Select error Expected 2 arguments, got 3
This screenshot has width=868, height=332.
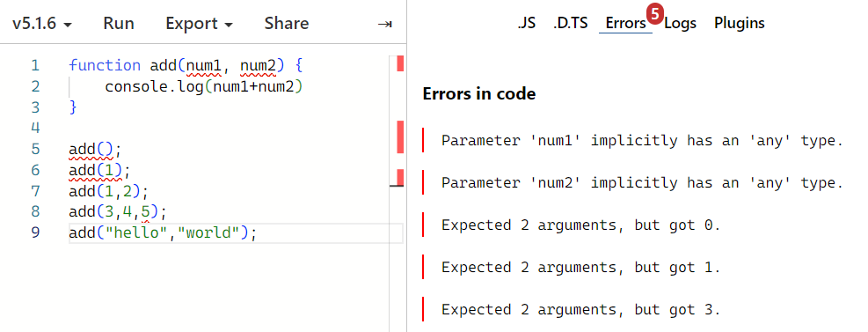click(x=580, y=309)
